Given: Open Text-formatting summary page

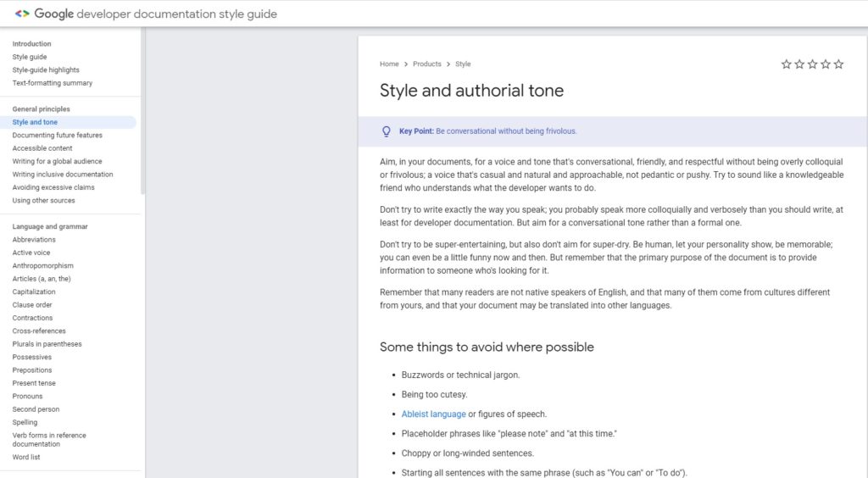Looking at the screenshot, I should [53, 83].
